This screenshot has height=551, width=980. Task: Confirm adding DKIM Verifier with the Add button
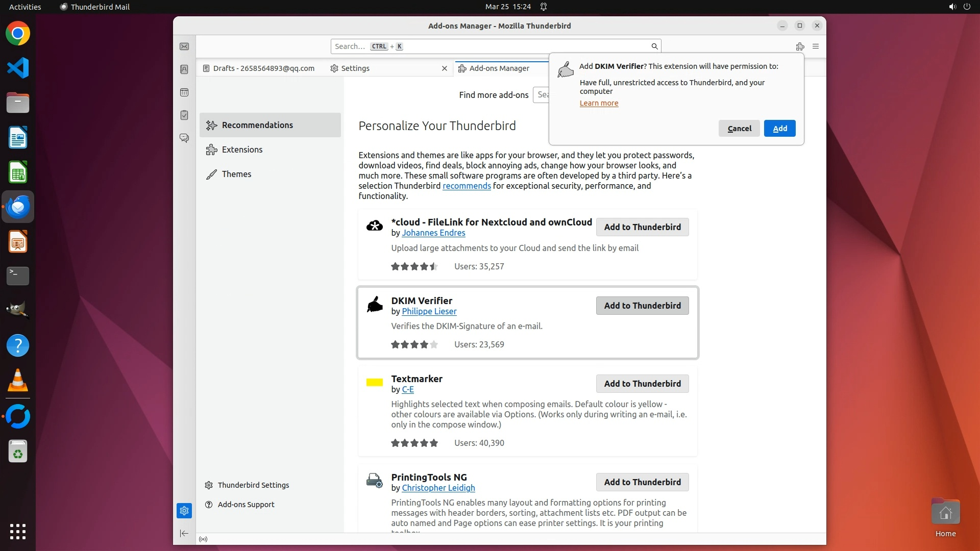[x=779, y=129]
